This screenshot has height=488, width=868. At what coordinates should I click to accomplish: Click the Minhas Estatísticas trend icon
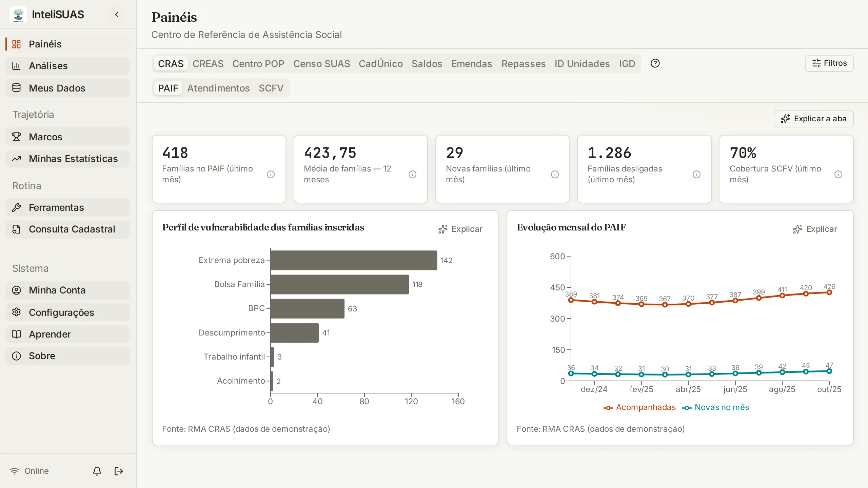16,159
